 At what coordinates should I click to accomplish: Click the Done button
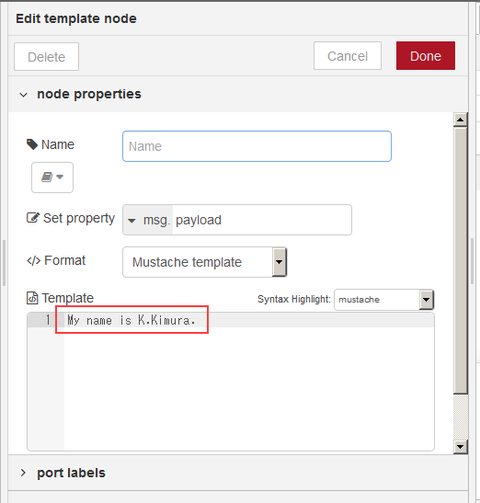pos(425,56)
